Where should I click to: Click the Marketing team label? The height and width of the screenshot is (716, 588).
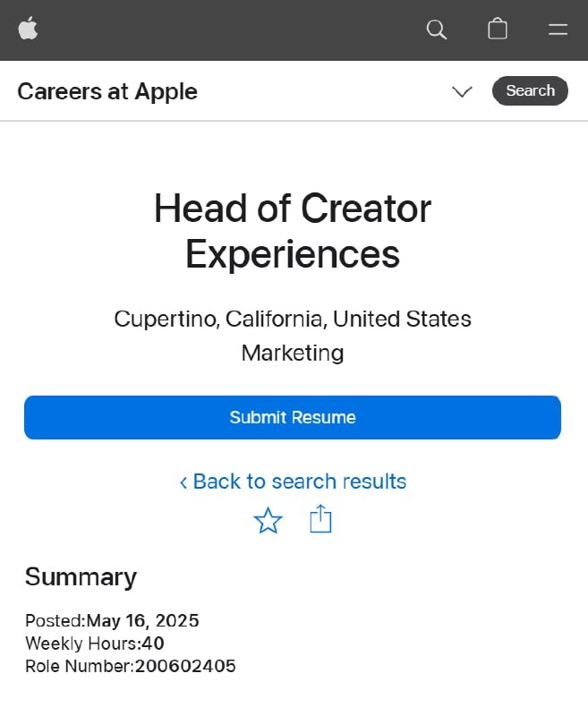293,353
